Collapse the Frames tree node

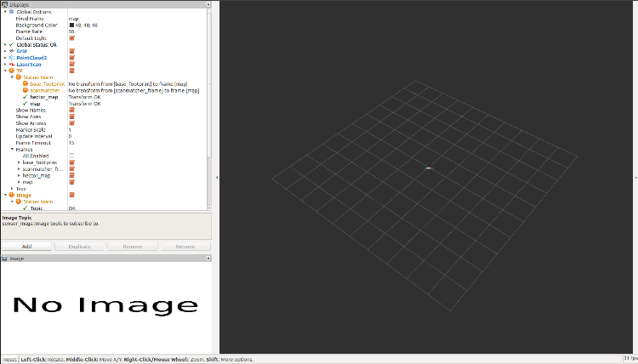[12, 150]
